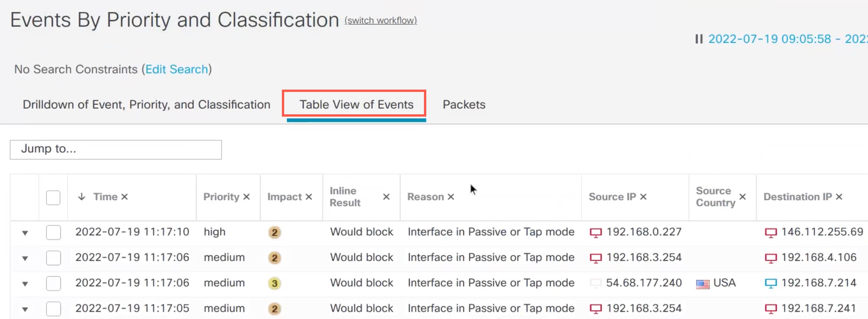The image size is (868, 319).
Task: Expand the 11:17:10 high priority event row
Action: (x=25, y=233)
